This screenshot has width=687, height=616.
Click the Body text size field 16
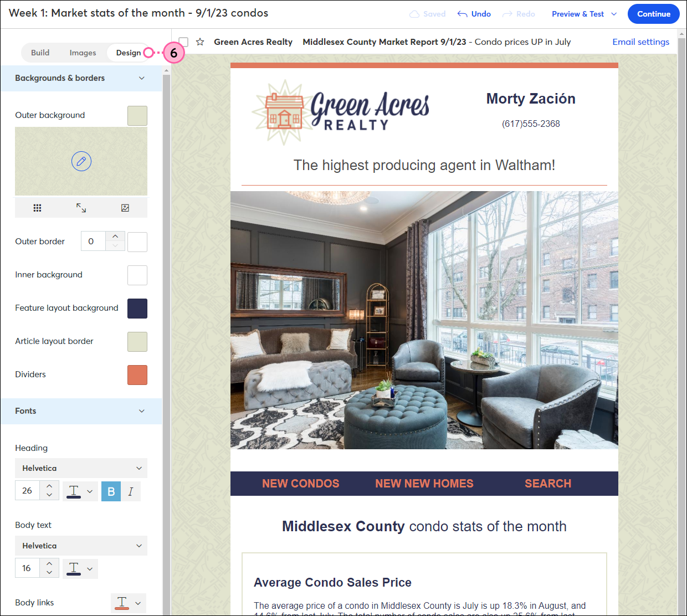coord(27,568)
